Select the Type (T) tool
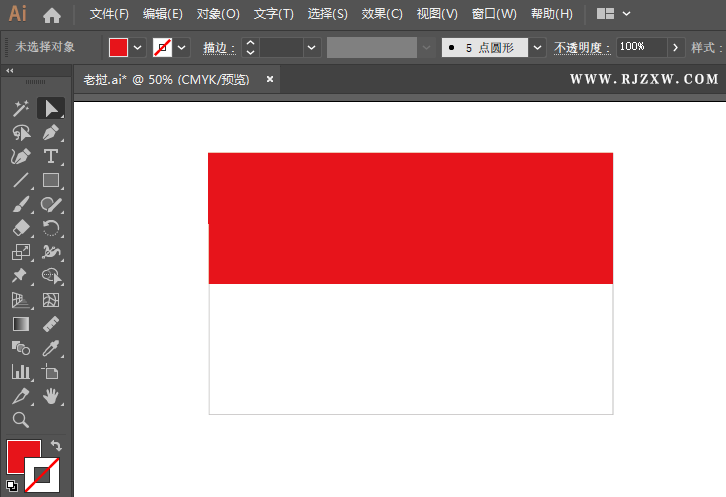This screenshot has height=497, width=726. (51, 157)
